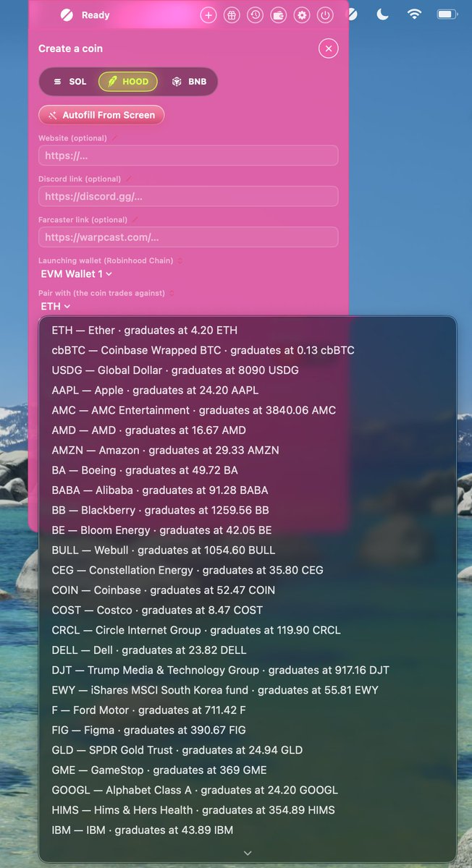472x868 pixels.
Task: Choose AMC — AMC Entertainment option
Action: 248,410
